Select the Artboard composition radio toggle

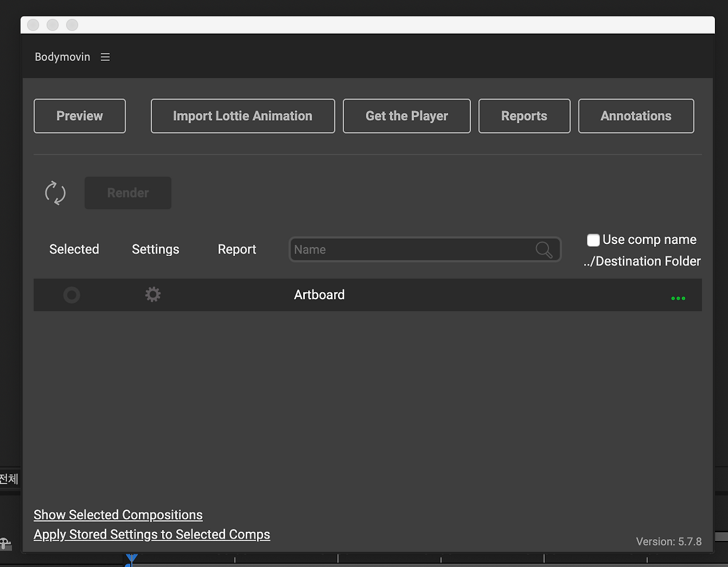pos(72,295)
